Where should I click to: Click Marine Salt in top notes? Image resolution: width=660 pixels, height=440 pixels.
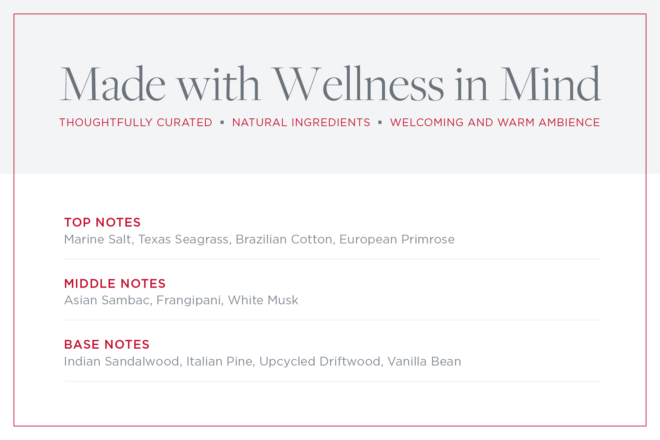[96, 240]
